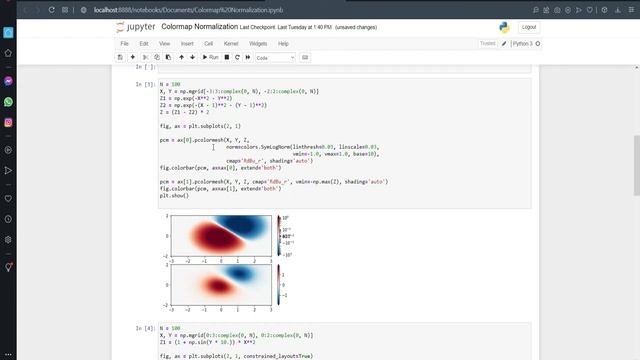Rename notebook title Colormap Normalization
Viewport: 640px width, 360px height.
click(200, 27)
